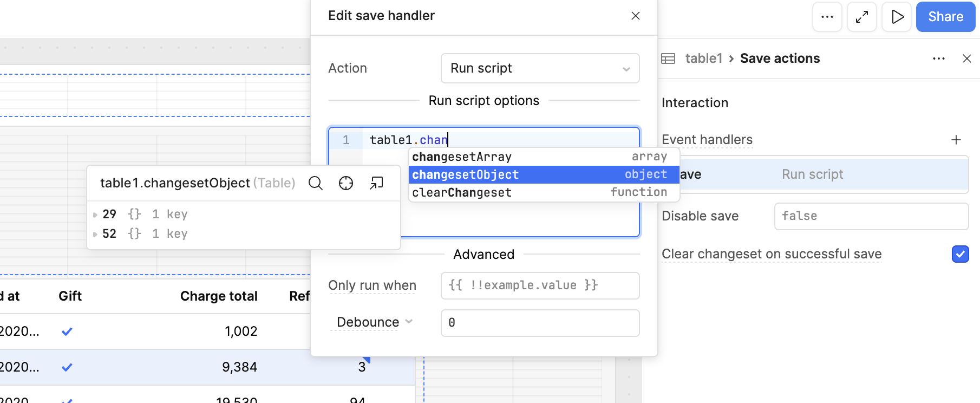Toggle Gift checkmark in 9,384 row

(x=67, y=367)
